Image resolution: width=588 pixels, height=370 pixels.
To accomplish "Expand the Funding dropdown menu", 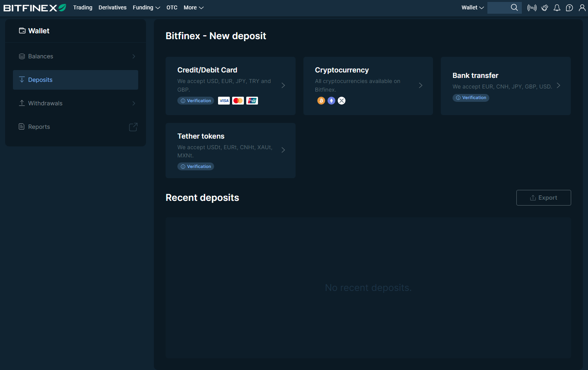I will (146, 7).
